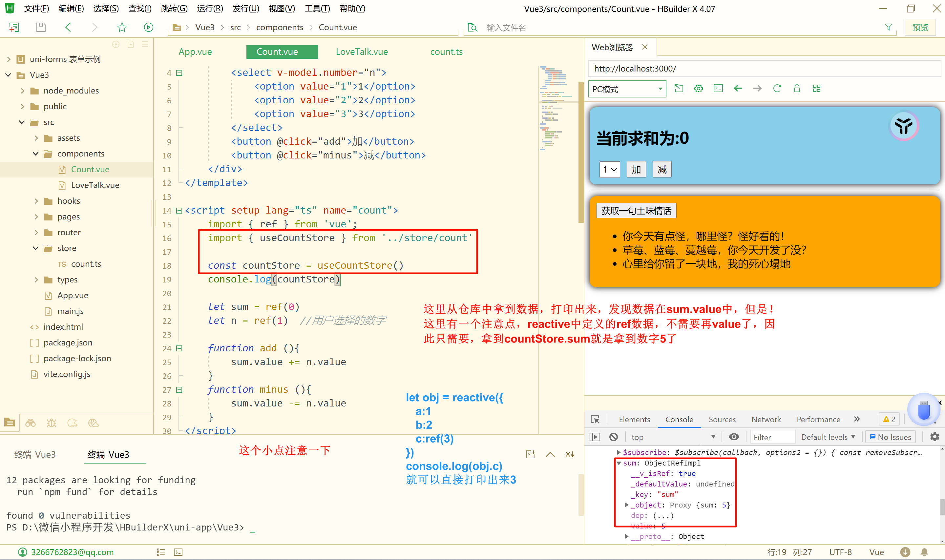This screenshot has height=560, width=945.
Task: Click the save file icon
Action: click(41, 27)
